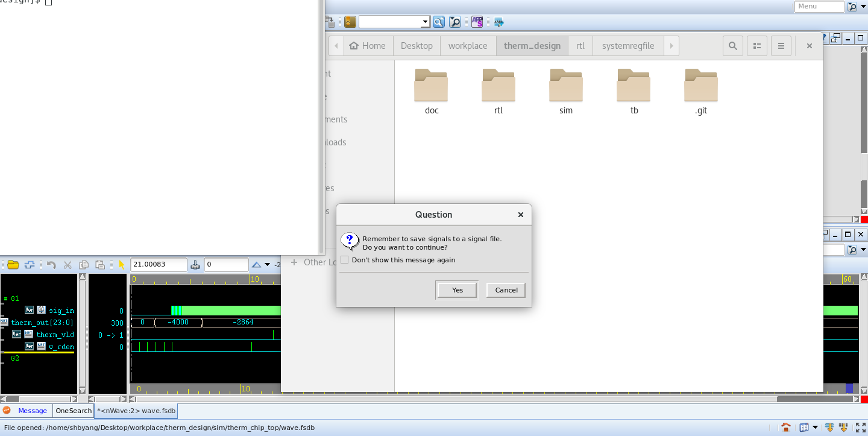Open file manager search magnifier

point(732,46)
